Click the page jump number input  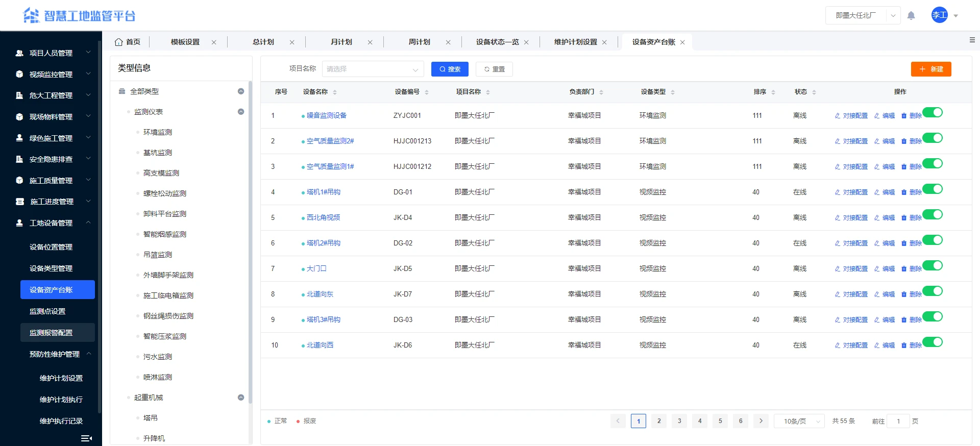point(899,421)
